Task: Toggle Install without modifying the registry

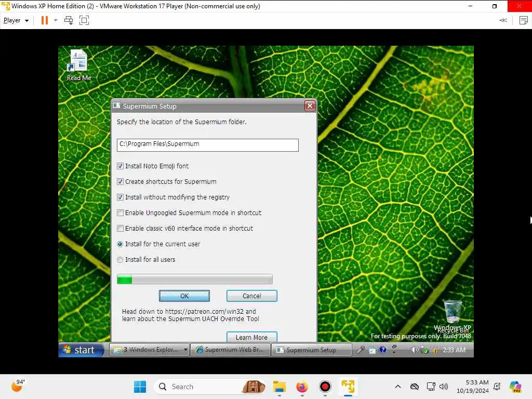Action: (120, 197)
